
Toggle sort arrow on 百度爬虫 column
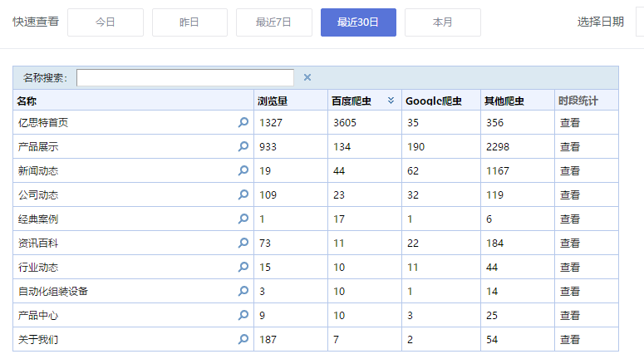point(391,101)
